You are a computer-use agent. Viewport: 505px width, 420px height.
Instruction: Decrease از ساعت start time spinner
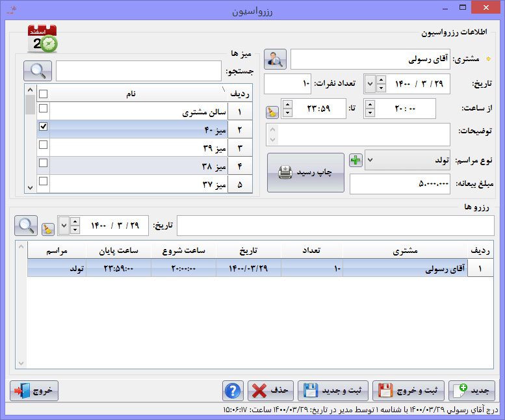click(x=370, y=112)
